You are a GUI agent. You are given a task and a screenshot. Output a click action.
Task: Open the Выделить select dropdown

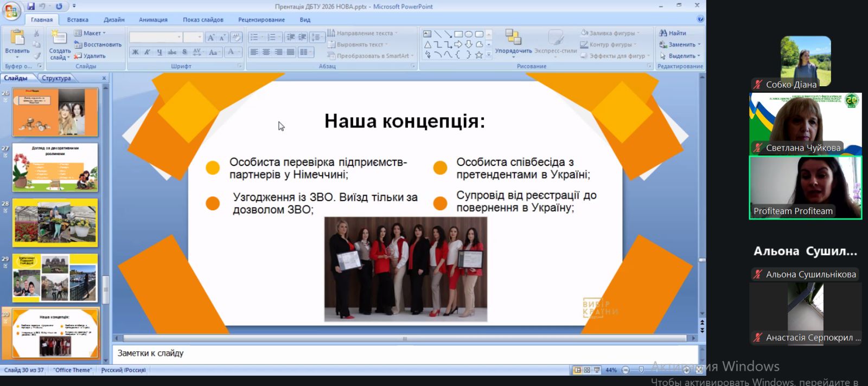pyautogui.click(x=680, y=56)
